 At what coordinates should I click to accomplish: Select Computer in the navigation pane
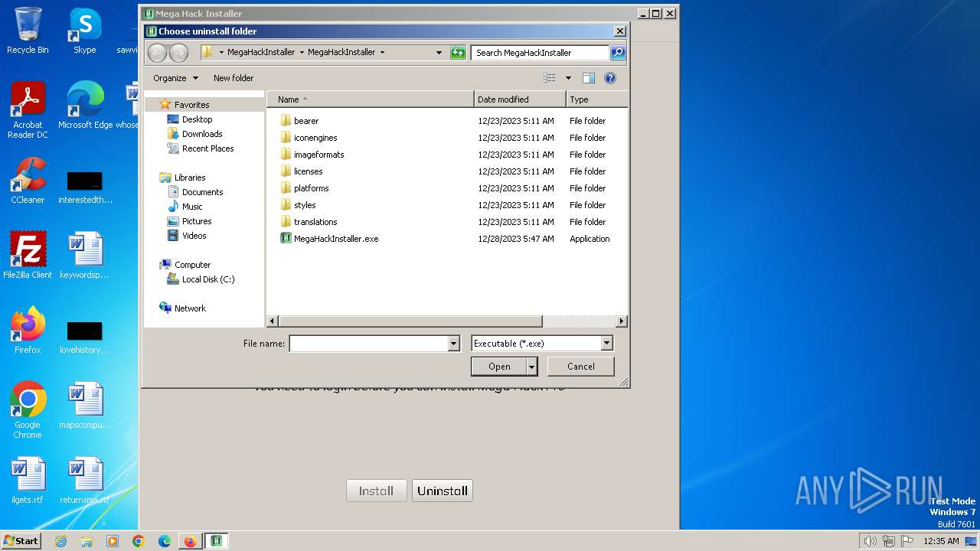pos(191,265)
